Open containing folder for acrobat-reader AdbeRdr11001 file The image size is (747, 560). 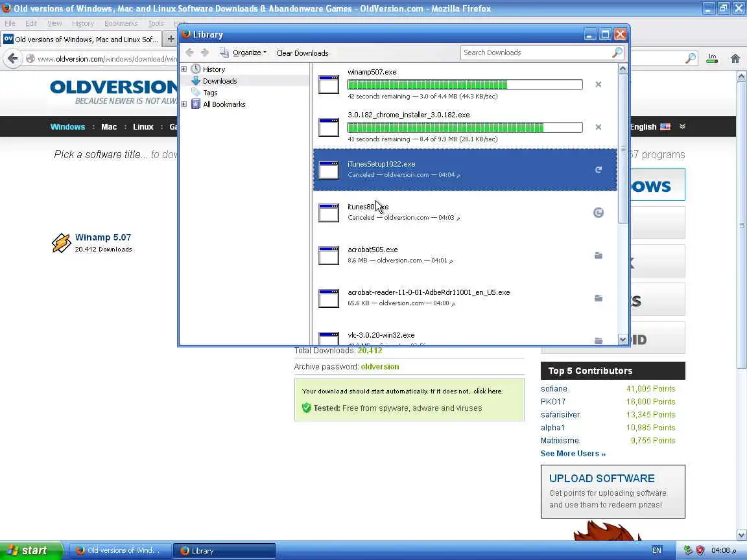click(599, 298)
